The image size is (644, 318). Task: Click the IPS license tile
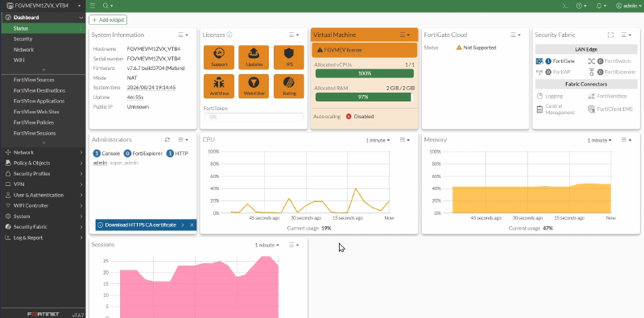[x=289, y=57]
